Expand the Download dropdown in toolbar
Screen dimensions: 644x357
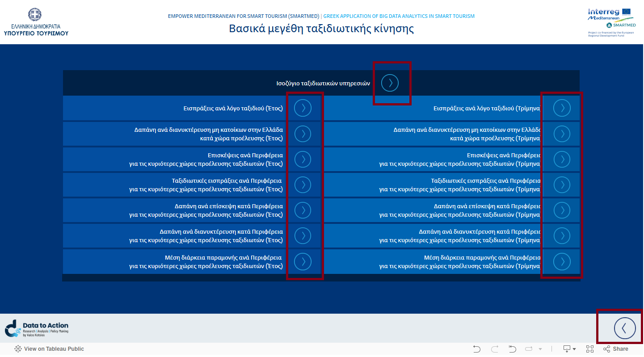click(569, 349)
